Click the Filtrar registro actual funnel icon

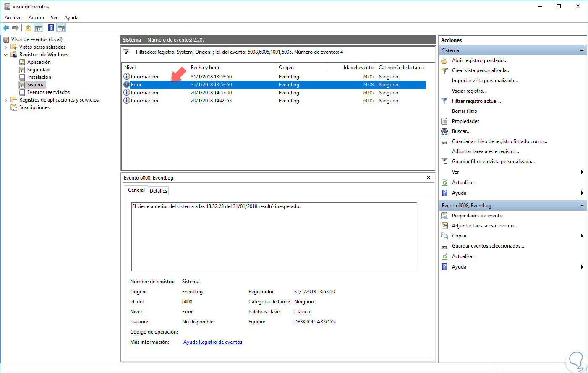point(444,101)
